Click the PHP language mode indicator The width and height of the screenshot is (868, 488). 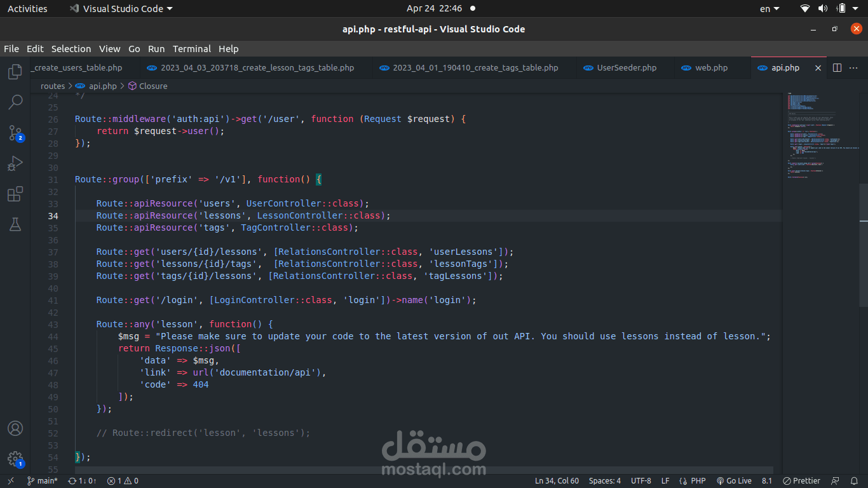coord(693,481)
